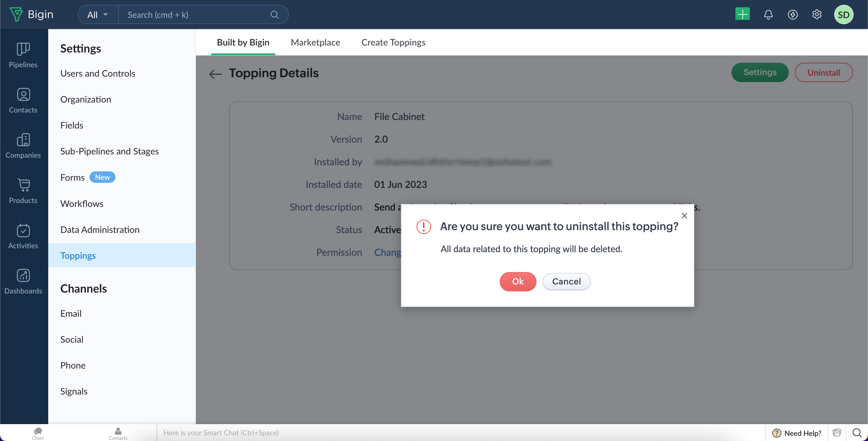Confirm uninstall with the Ok button
This screenshot has height=441, width=868.
pos(517,281)
